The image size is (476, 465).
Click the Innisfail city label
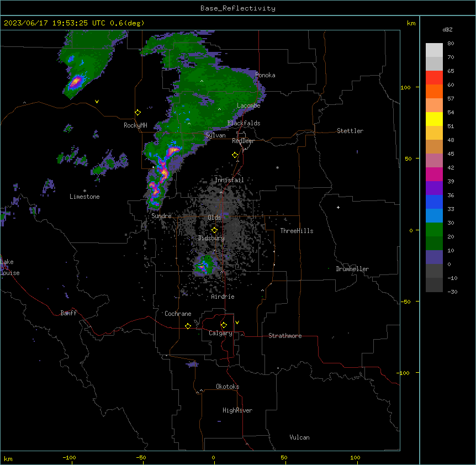tap(229, 180)
